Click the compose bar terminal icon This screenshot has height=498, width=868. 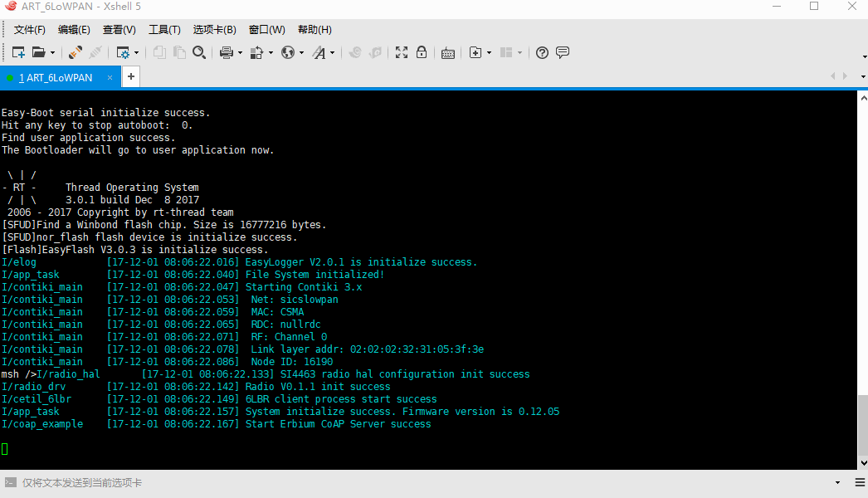click(x=11, y=482)
